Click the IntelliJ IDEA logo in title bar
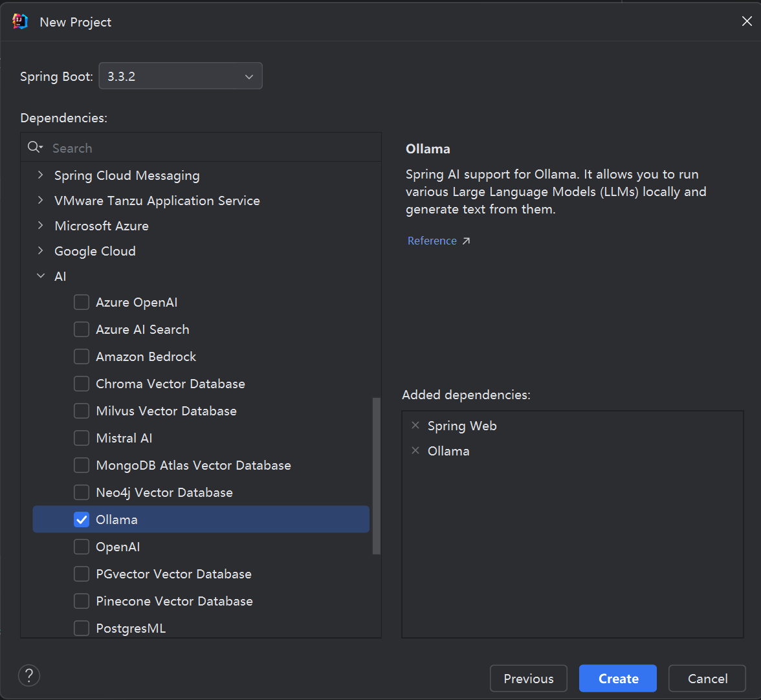Viewport: 761px width, 700px height. 20,21
